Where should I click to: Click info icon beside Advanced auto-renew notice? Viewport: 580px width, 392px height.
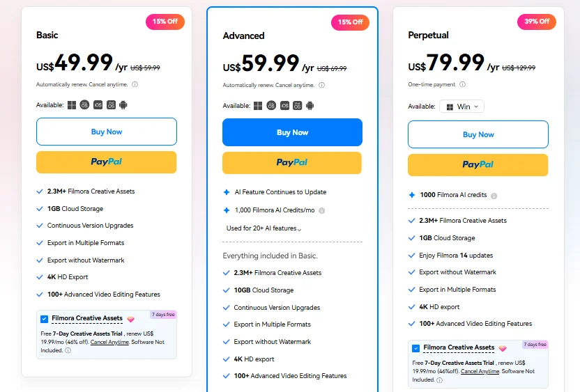[x=322, y=86]
